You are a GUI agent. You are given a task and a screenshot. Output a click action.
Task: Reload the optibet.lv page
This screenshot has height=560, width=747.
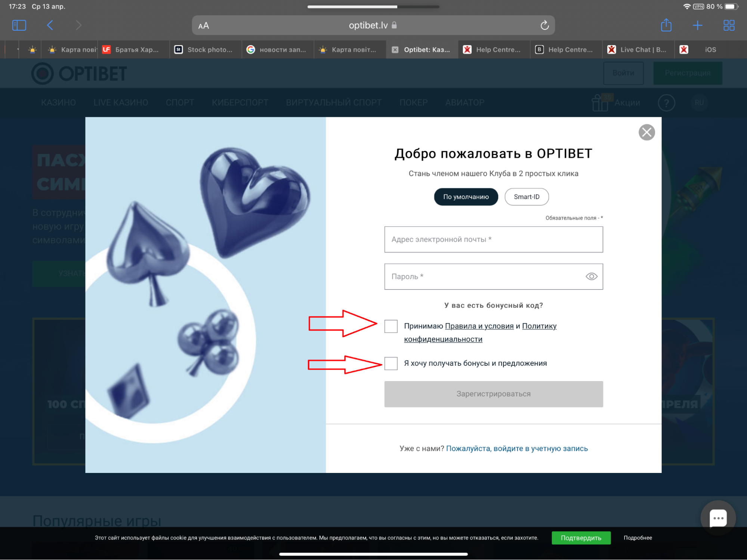coord(544,25)
